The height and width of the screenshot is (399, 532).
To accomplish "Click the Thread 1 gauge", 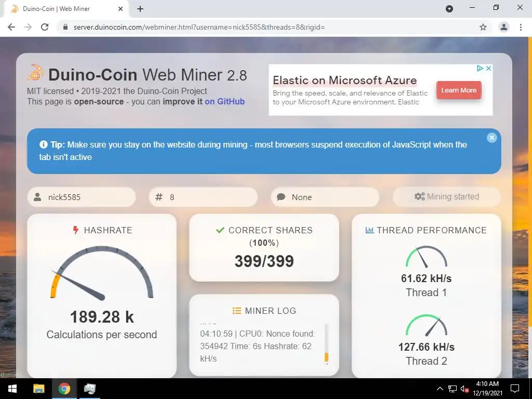I will pos(427,257).
